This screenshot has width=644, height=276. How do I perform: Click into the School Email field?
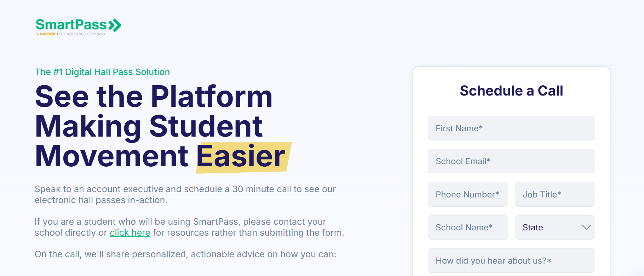pyautogui.click(x=511, y=161)
